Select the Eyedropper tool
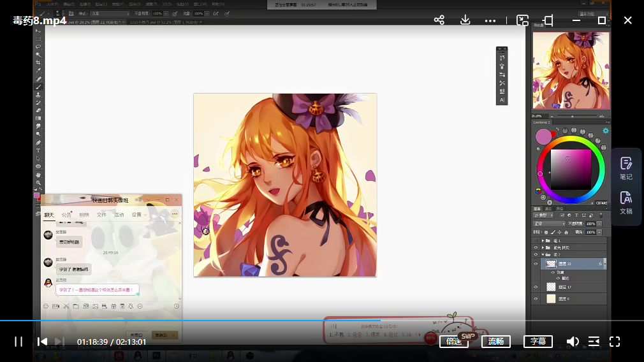 click(x=38, y=71)
